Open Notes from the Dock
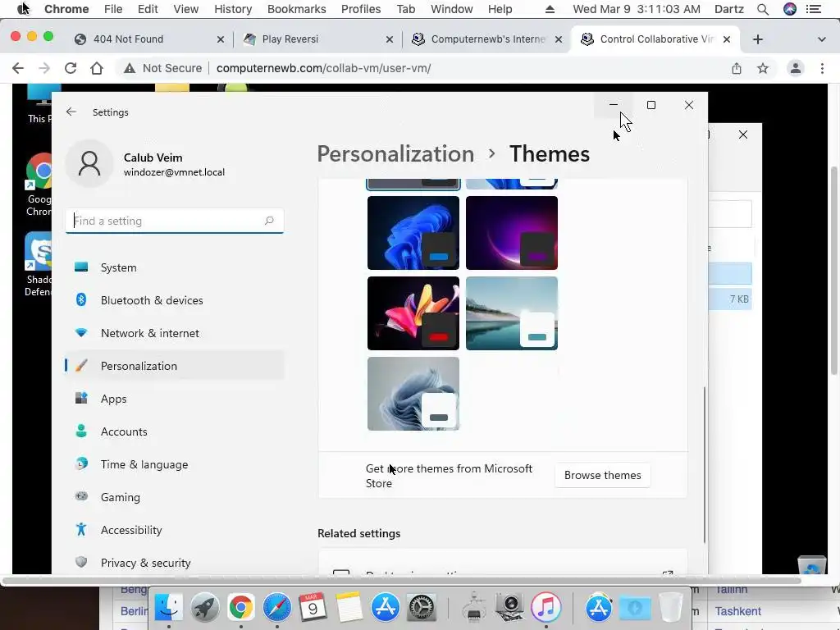The width and height of the screenshot is (840, 630). 349,607
